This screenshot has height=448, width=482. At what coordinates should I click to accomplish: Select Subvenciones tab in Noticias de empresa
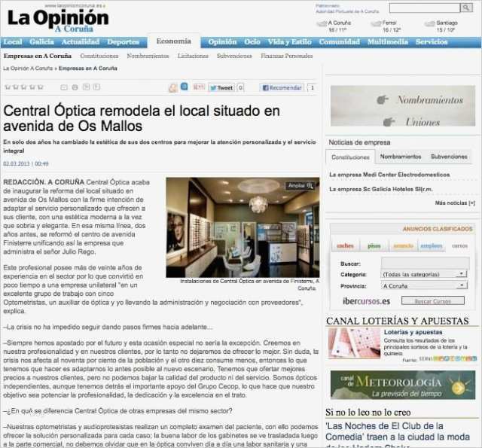point(449,157)
